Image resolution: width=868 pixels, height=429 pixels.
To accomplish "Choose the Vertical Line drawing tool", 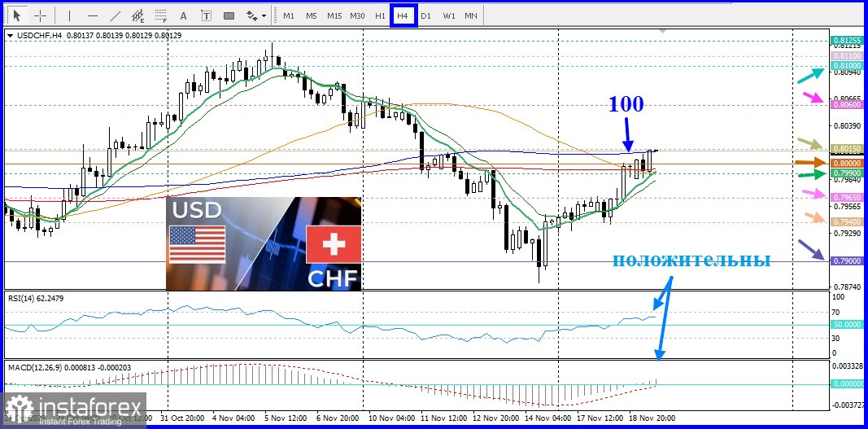I will (x=69, y=15).
